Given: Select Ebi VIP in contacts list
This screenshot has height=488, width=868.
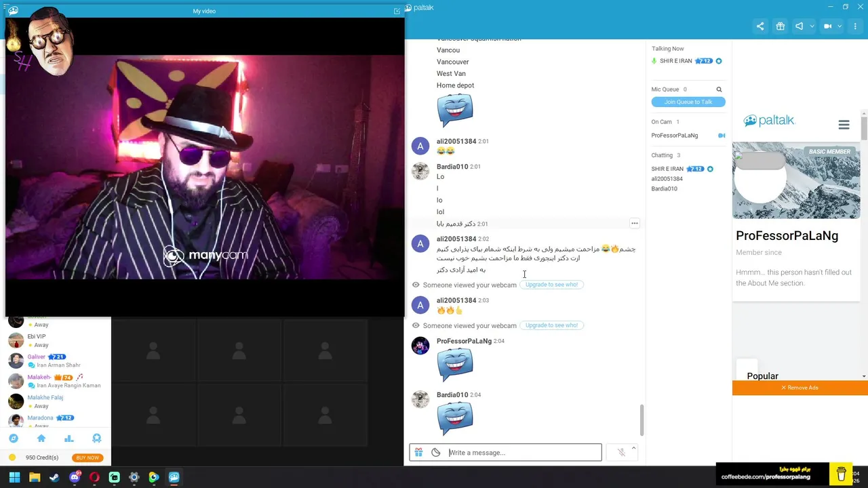Looking at the screenshot, I should 37,336.
